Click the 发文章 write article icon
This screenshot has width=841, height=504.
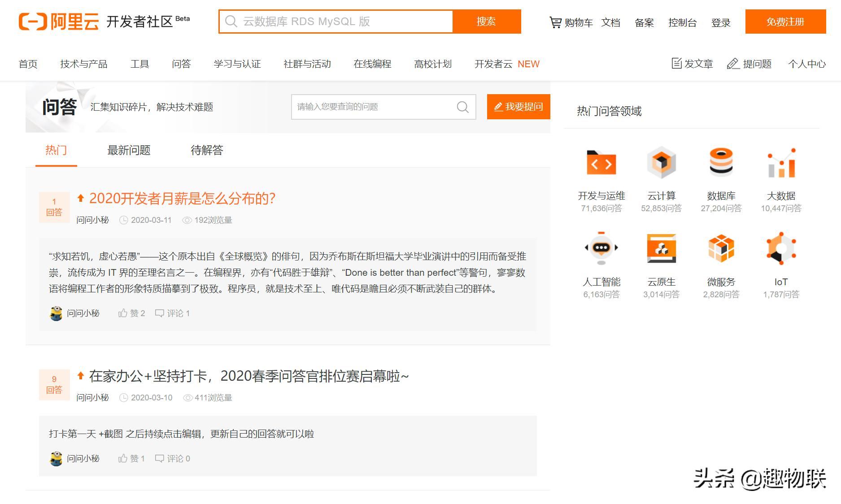pos(676,64)
